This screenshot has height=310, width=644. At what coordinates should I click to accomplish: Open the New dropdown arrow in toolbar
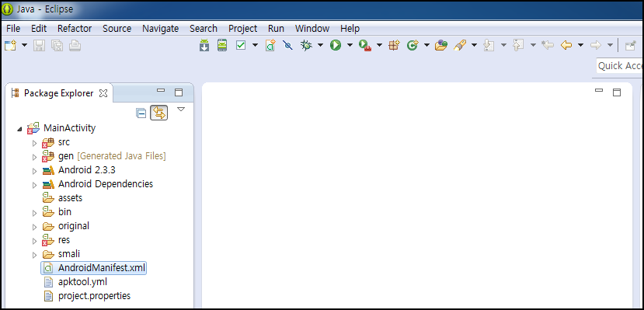[x=24, y=45]
